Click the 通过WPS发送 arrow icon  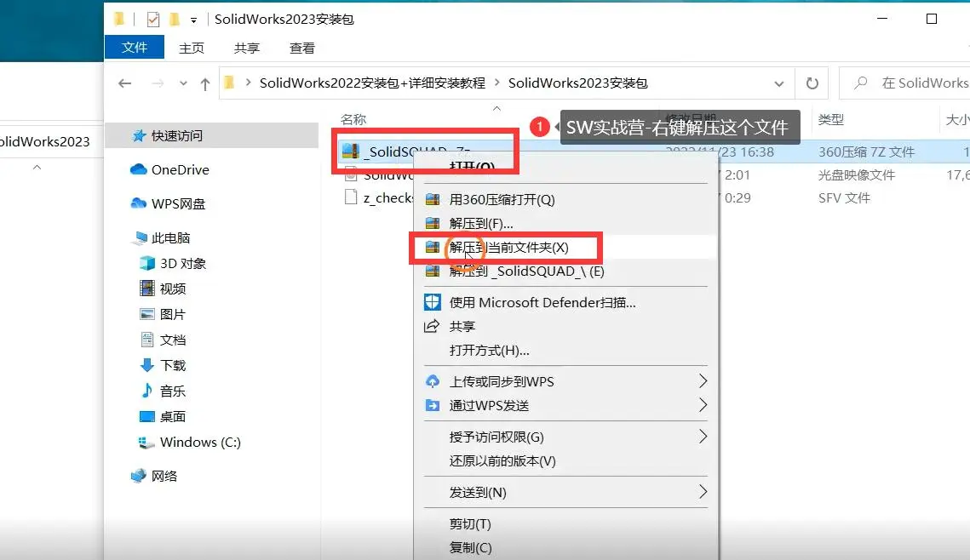pos(433,405)
